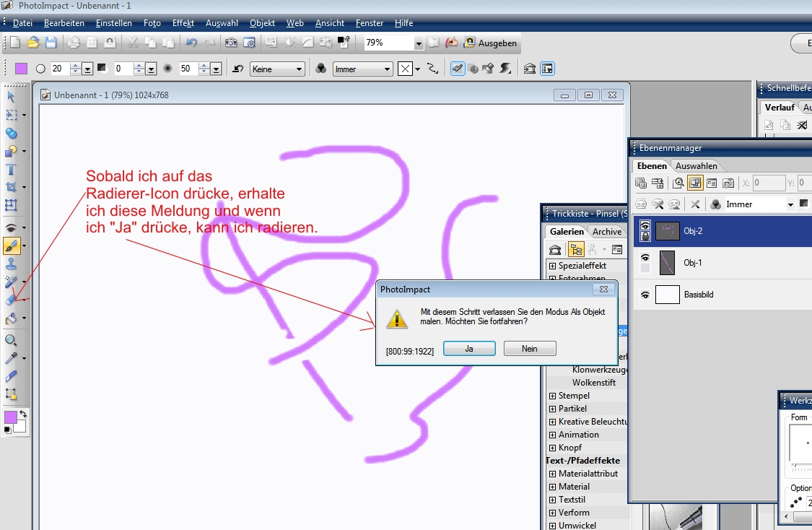812x530 pixels.
Task: Select the Crop tool
Action: (x=11, y=187)
